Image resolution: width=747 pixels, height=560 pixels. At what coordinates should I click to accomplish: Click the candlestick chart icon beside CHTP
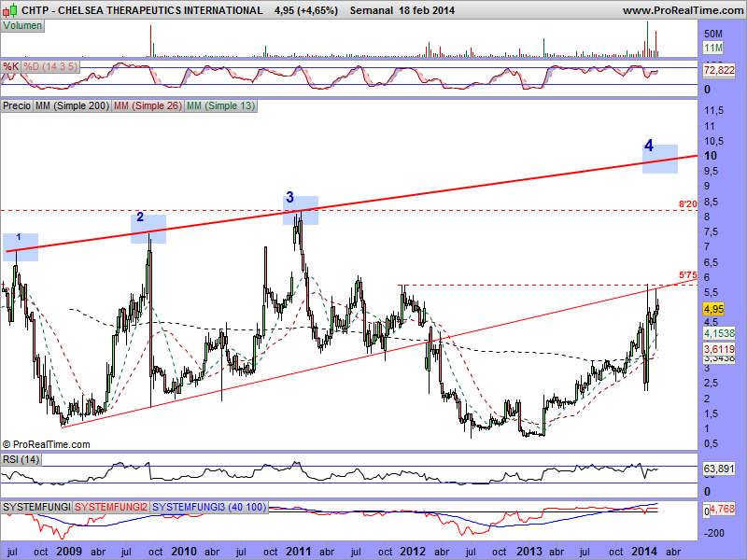(10, 9)
